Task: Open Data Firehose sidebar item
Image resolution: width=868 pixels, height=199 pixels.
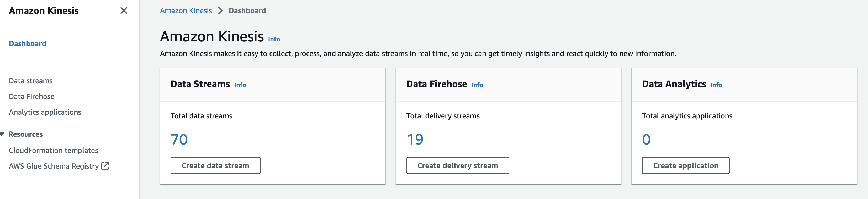Action: pyautogui.click(x=32, y=96)
